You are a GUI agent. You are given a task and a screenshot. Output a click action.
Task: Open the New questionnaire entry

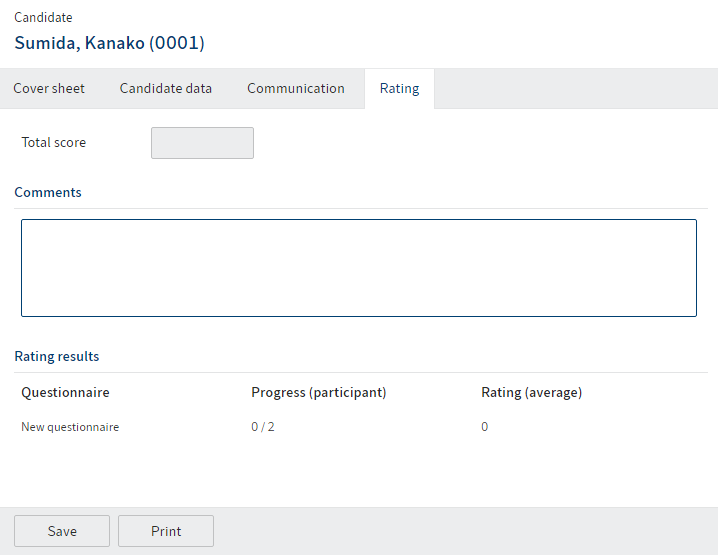tap(70, 427)
